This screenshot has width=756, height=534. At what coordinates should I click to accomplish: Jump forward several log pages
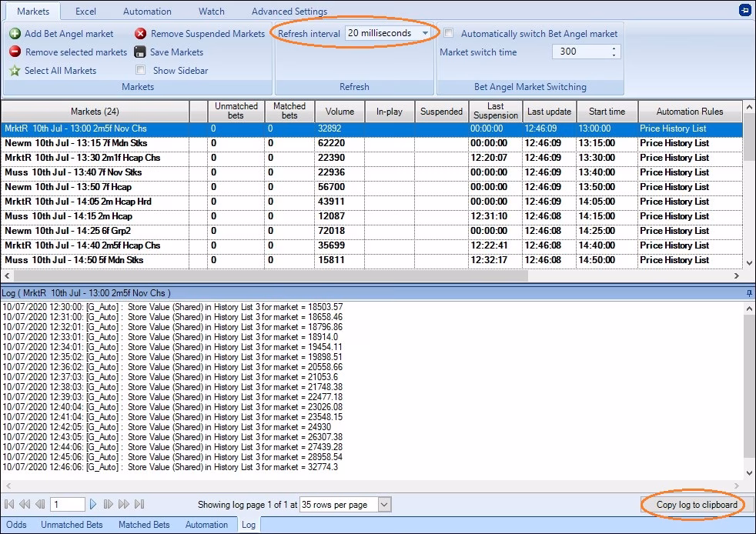point(124,504)
